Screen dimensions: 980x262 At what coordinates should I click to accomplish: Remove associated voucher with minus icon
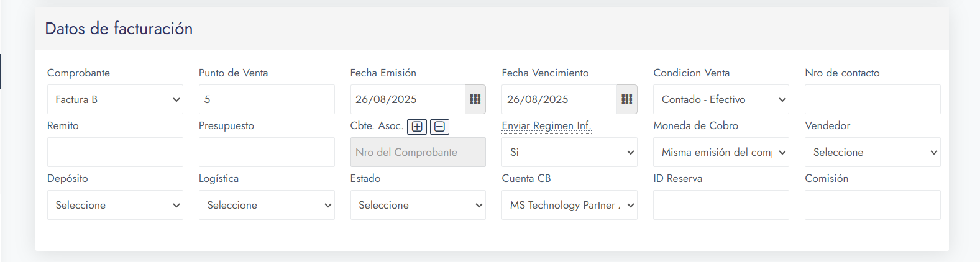[x=439, y=127]
